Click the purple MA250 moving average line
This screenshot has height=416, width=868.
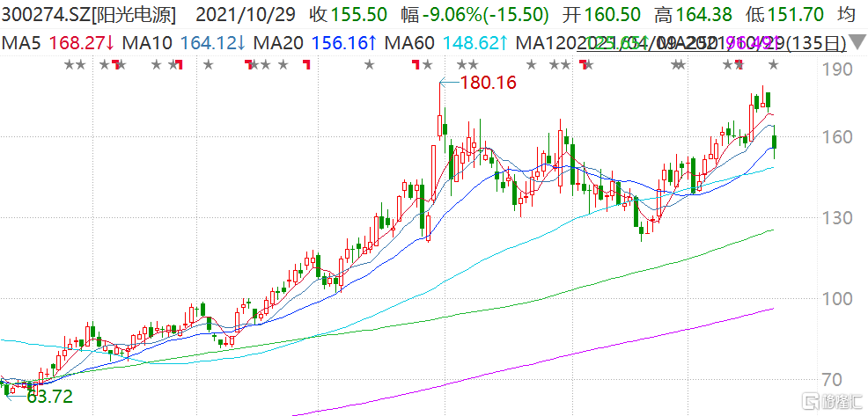tap(532, 361)
